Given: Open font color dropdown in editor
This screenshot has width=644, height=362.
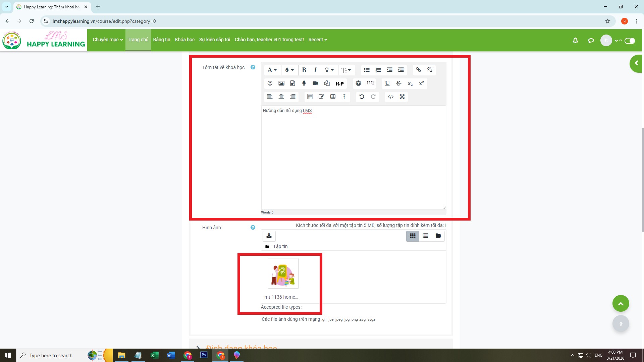Looking at the screenshot, I should [x=289, y=70].
